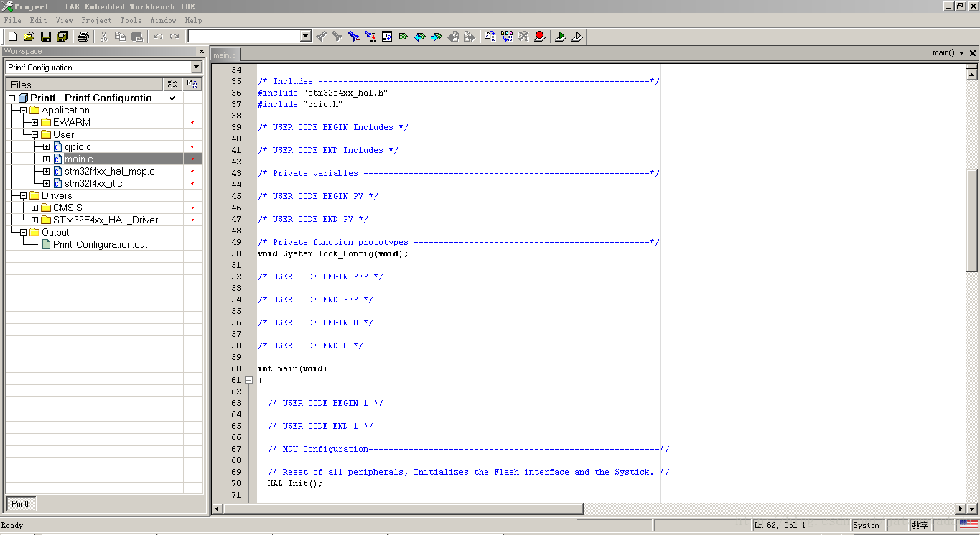The width and height of the screenshot is (980, 535).
Task: Expand the gpio.c file node
Action: pyautogui.click(x=46, y=146)
